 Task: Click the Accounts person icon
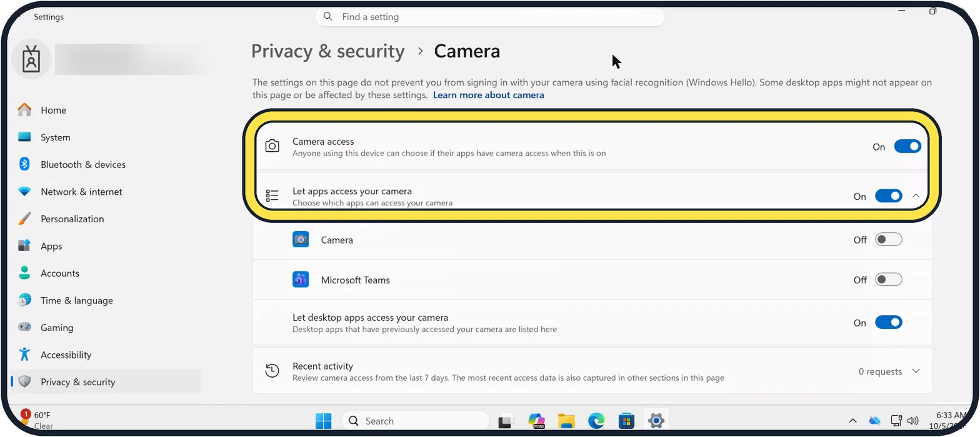click(x=24, y=273)
